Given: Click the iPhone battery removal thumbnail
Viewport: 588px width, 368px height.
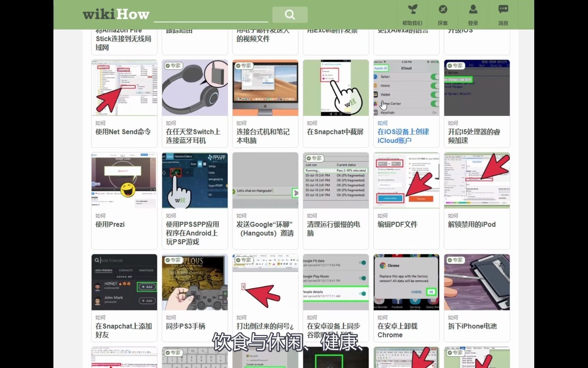Looking at the screenshot, I should point(477,282).
